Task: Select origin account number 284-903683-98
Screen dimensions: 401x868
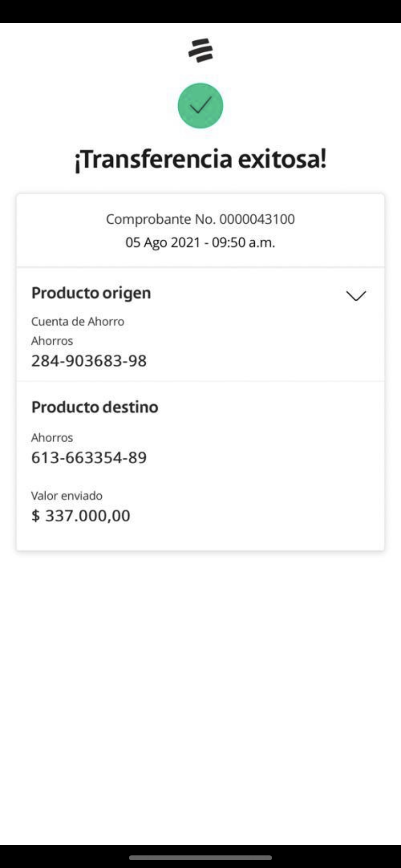Action: point(89,361)
